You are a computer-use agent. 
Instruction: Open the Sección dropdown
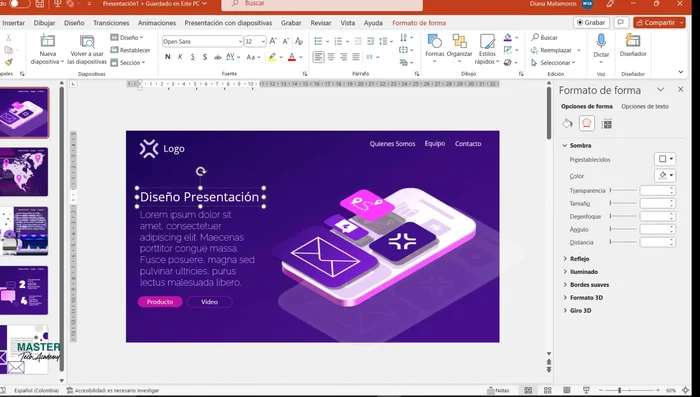tap(128, 63)
